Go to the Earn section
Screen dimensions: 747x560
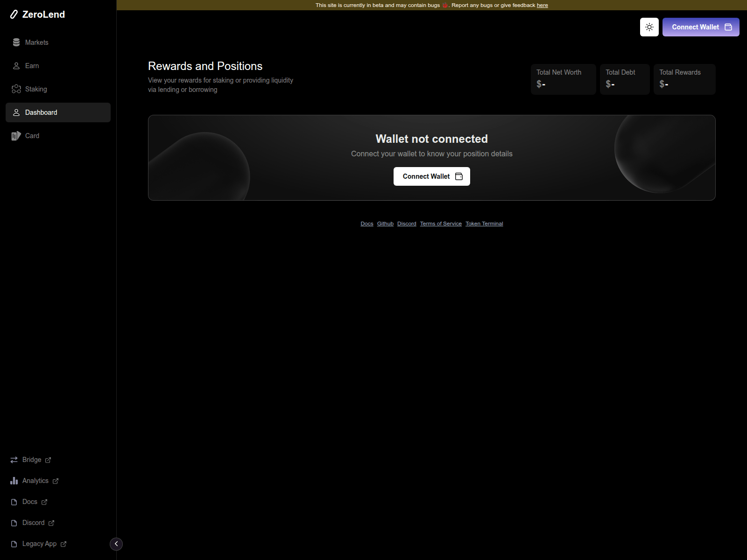[x=32, y=66]
